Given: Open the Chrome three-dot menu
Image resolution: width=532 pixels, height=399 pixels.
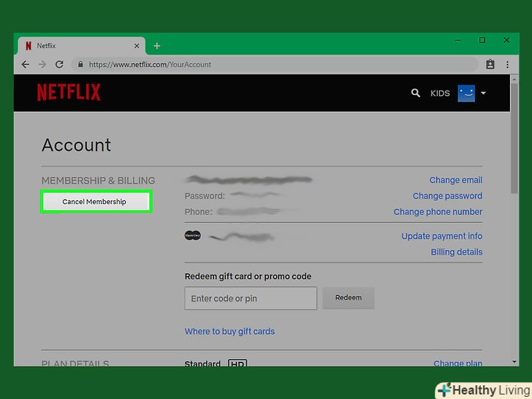Looking at the screenshot, I should 508,64.
